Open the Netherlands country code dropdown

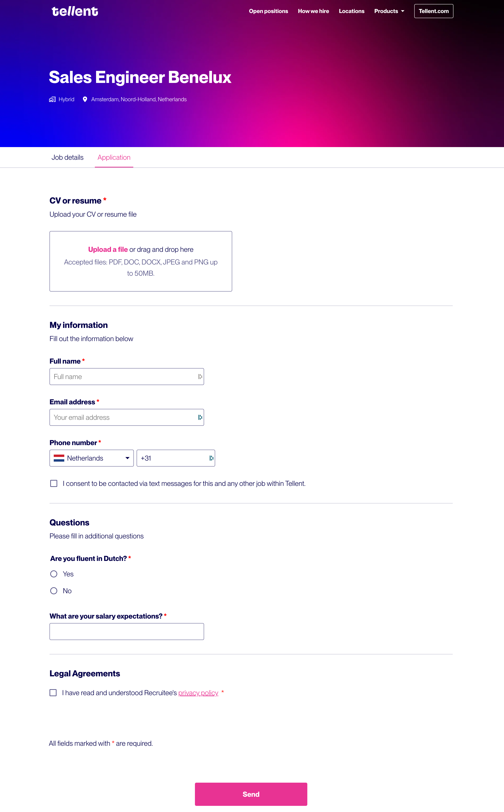pos(127,458)
